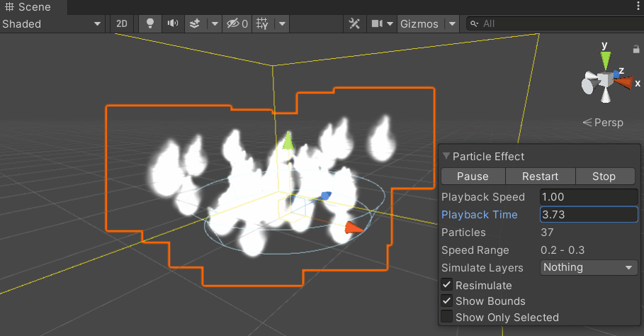Stop the particle effect

604,177
